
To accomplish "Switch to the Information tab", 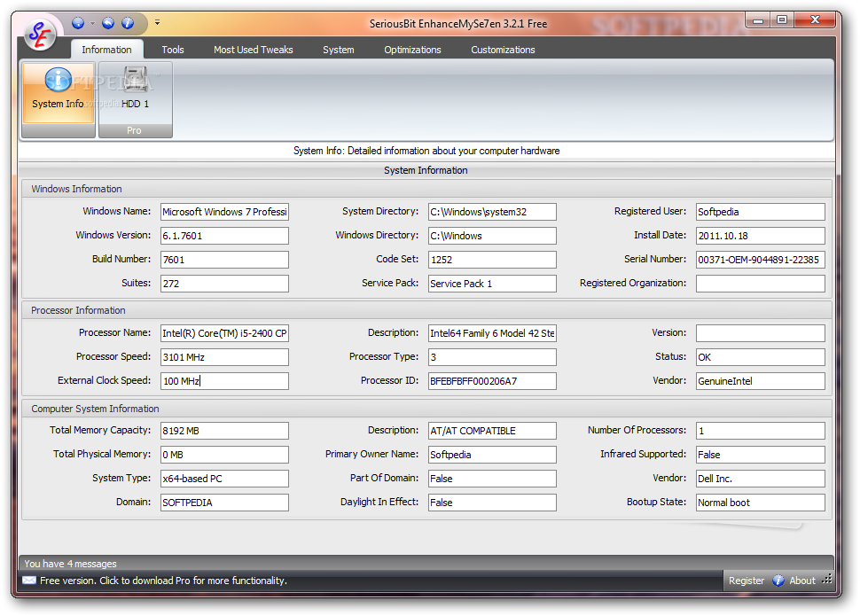I will coord(106,50).
